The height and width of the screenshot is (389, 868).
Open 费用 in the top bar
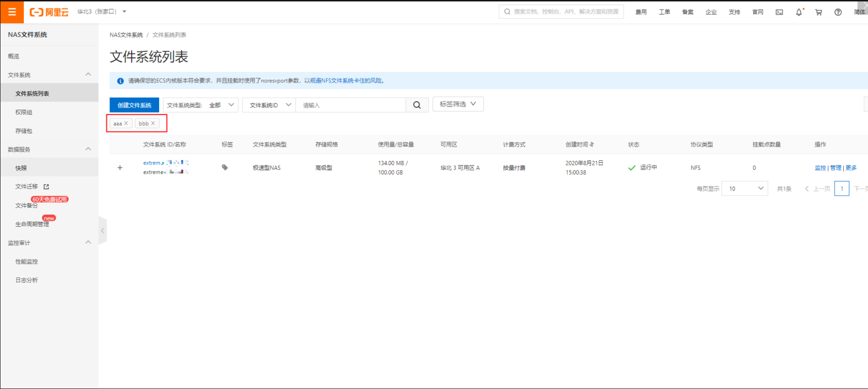[x=641, y=12]
